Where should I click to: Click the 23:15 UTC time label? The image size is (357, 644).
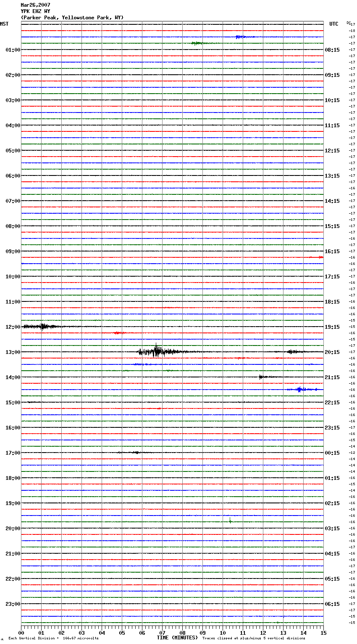pos(332,428)
